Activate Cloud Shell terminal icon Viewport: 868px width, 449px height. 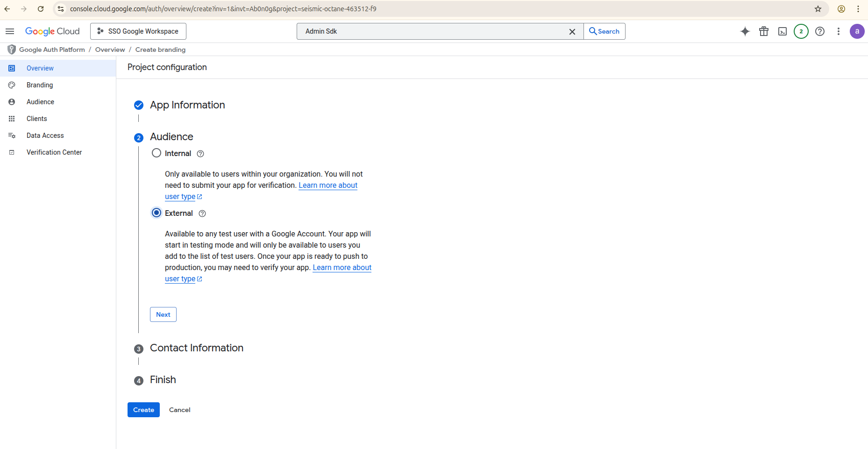(783, 31)
